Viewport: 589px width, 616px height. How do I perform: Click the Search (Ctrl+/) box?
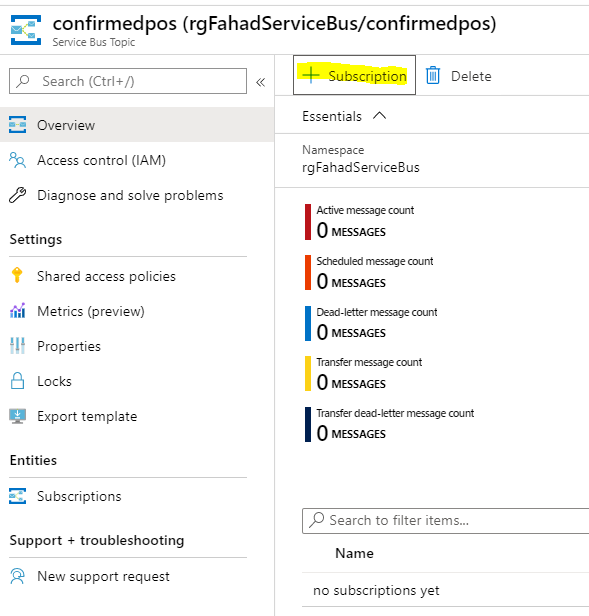tap(128, 81)
